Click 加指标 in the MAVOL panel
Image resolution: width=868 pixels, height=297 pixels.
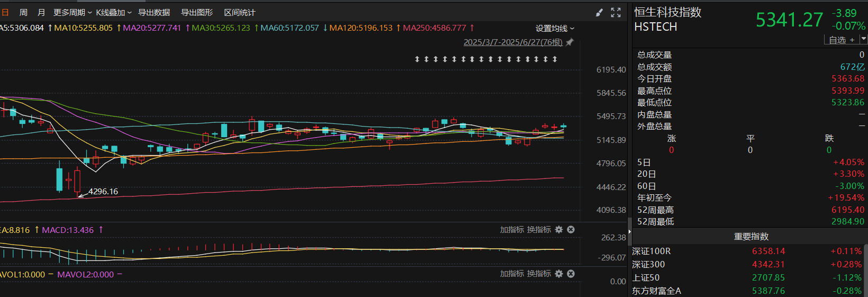[x=512, y=274]
